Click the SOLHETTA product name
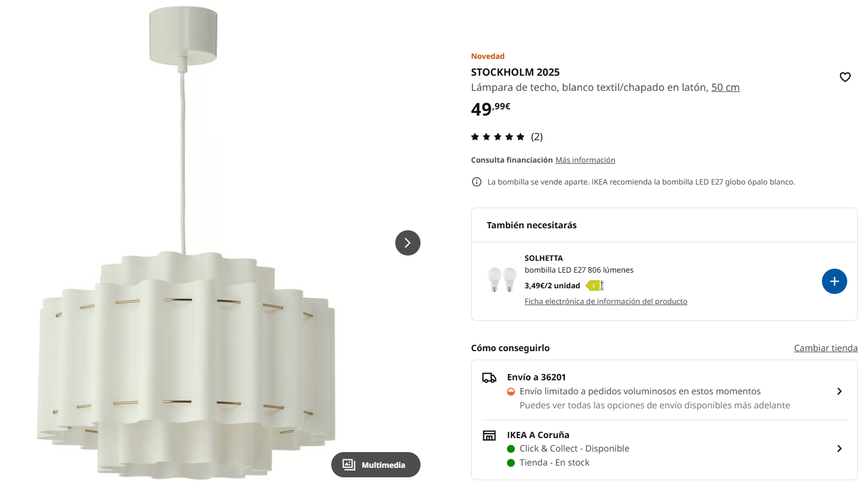The width and height of the screenshot is (868, 488). tap(543, 258)
